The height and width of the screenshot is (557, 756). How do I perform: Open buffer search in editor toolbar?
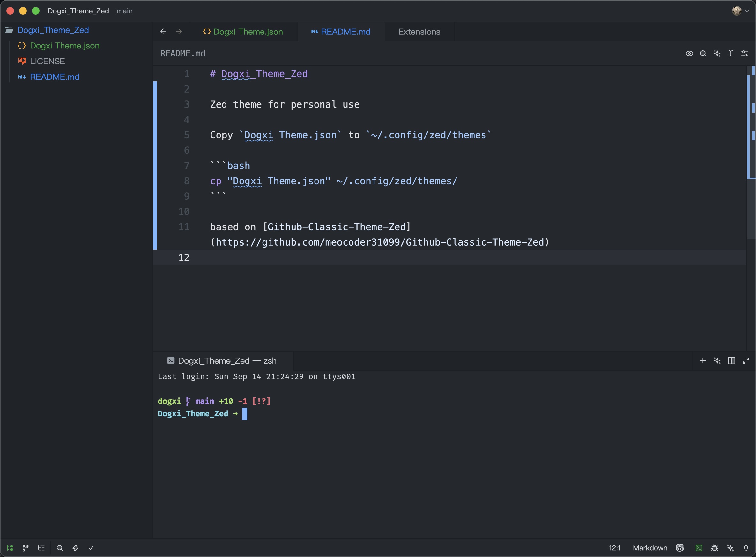703,53
